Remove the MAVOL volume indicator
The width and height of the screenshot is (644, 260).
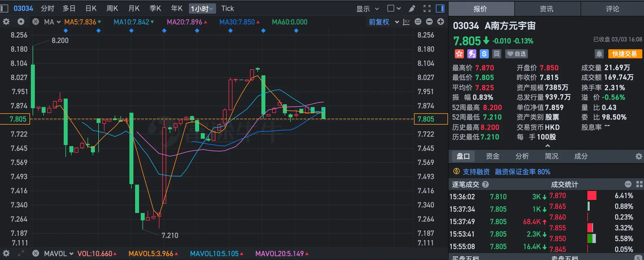[x=36, y=253]
